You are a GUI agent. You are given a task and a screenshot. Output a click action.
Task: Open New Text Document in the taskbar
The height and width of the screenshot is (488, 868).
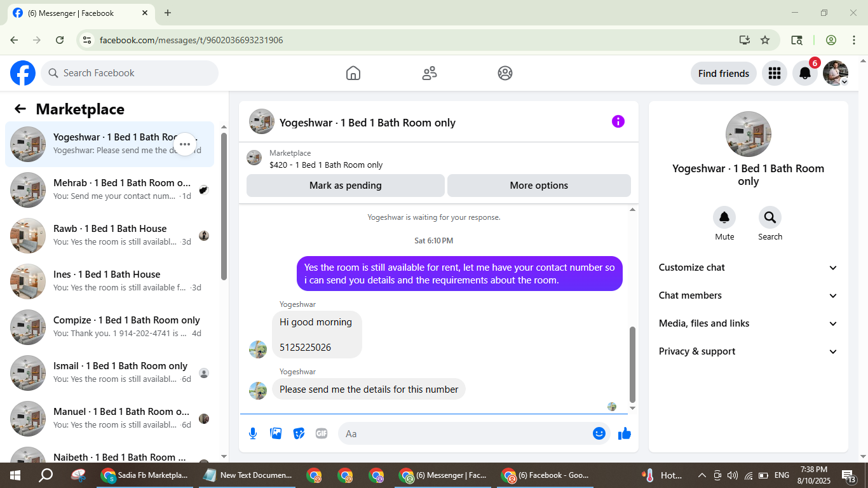pos(248,475)
